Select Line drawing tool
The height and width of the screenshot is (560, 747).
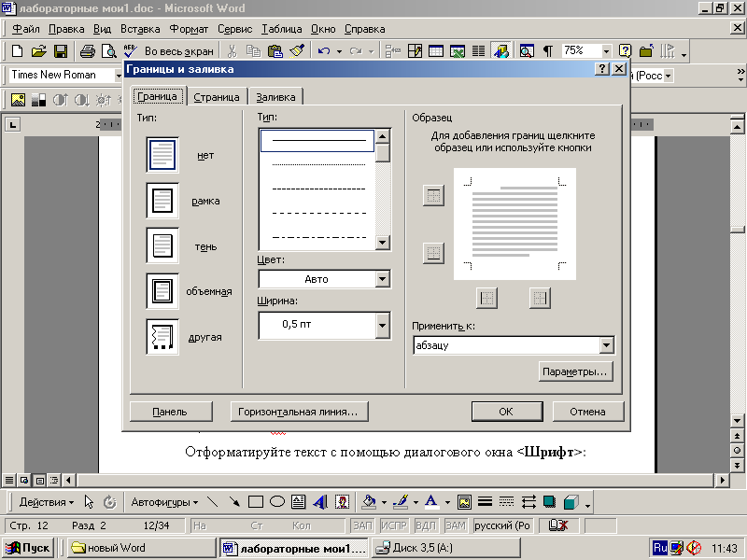point(213,501)
